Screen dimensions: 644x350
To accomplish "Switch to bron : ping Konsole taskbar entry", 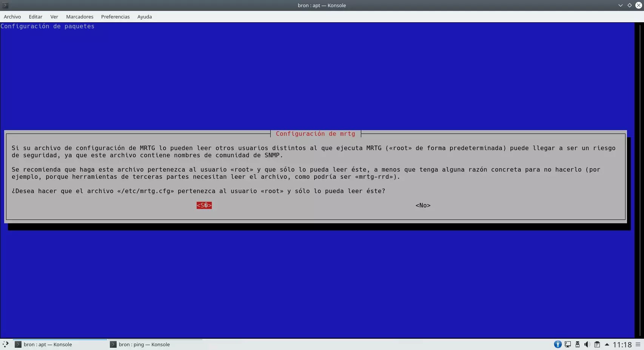I will (144, 344).
